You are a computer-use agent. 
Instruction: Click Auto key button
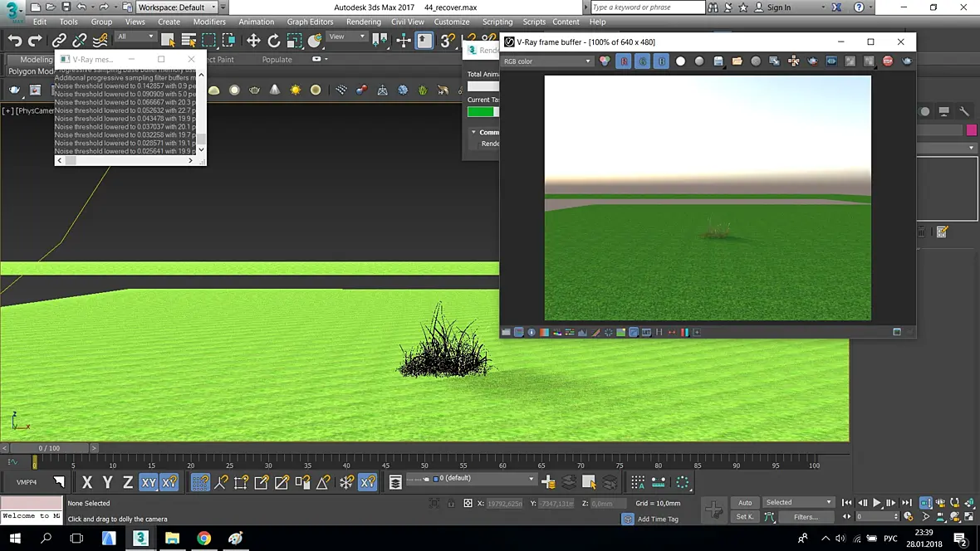745,503
